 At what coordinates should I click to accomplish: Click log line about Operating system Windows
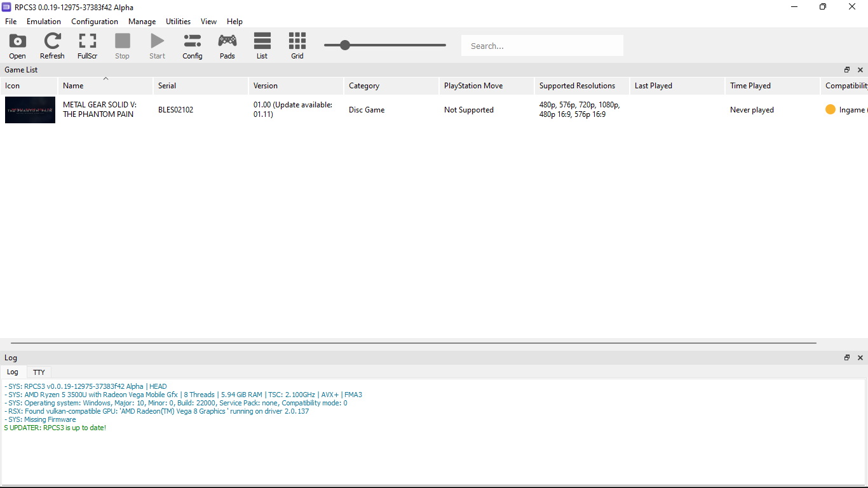tap(175, 403)
